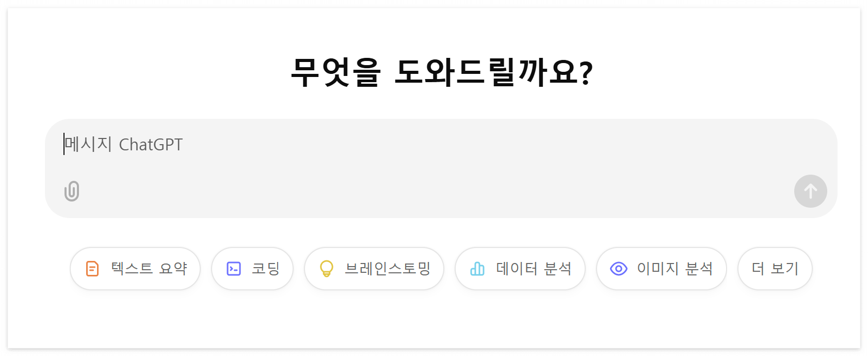This screenshot has width=868, height=356.
Task: Choose the 브레인스토밍 prompt option
Action: [x=374, y=268]
